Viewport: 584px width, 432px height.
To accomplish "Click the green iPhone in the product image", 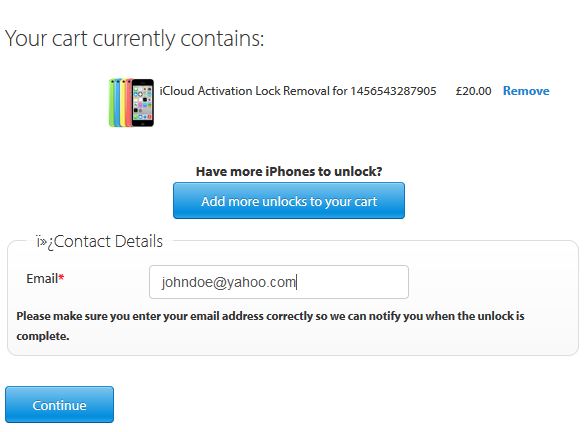I will pos(111,103).
